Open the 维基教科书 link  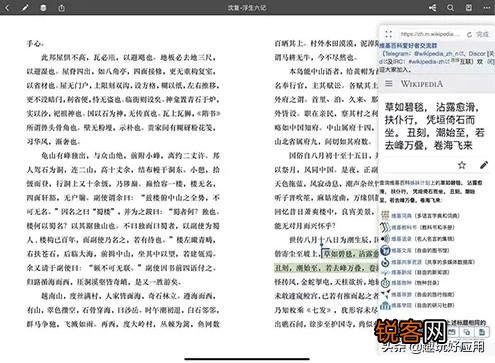pos(404,227)
